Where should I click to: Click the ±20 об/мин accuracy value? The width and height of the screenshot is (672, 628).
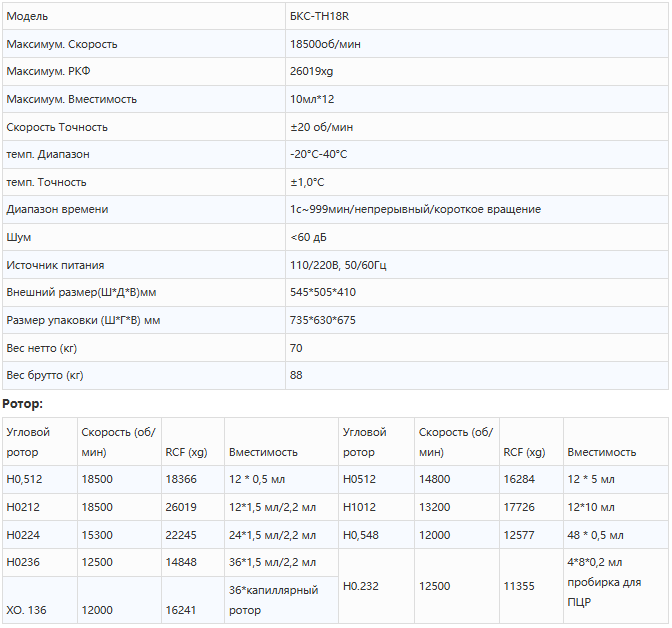(x=321, y=127)
